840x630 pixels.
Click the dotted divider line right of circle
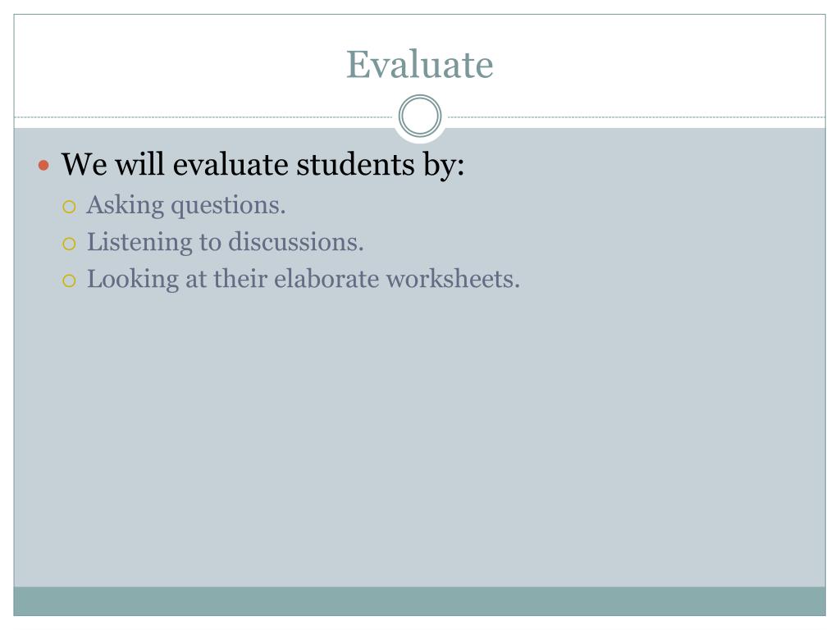pos(637,116)
